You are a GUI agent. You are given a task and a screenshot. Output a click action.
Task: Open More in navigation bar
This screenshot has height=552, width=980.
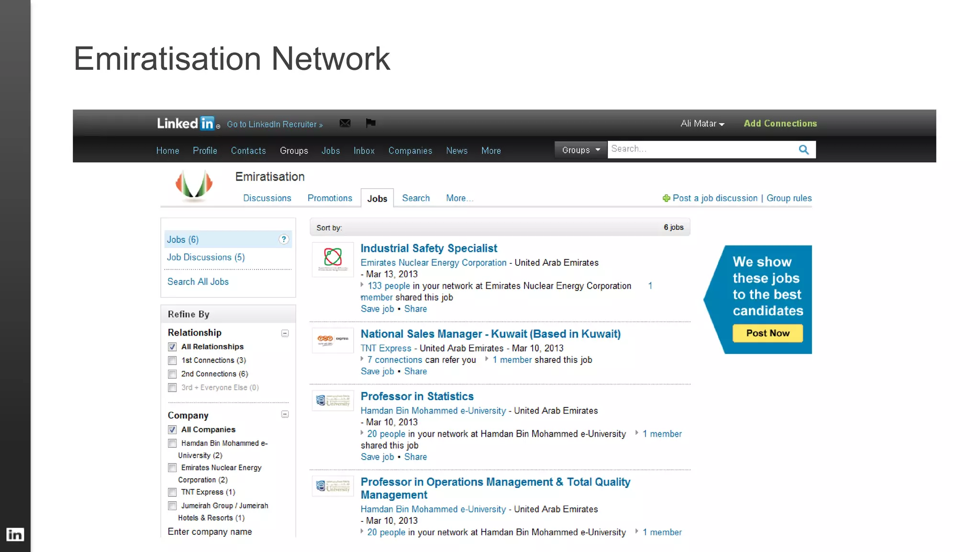[491, 150]
